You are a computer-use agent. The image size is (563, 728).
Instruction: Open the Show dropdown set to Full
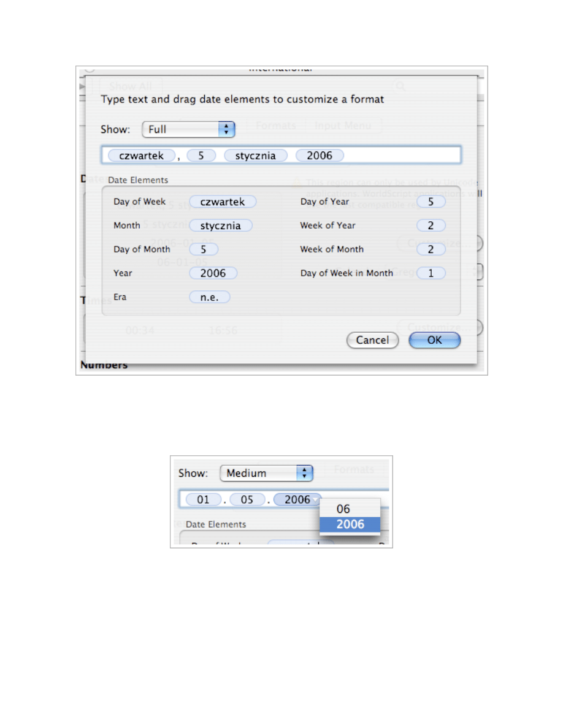coord(189,129)
